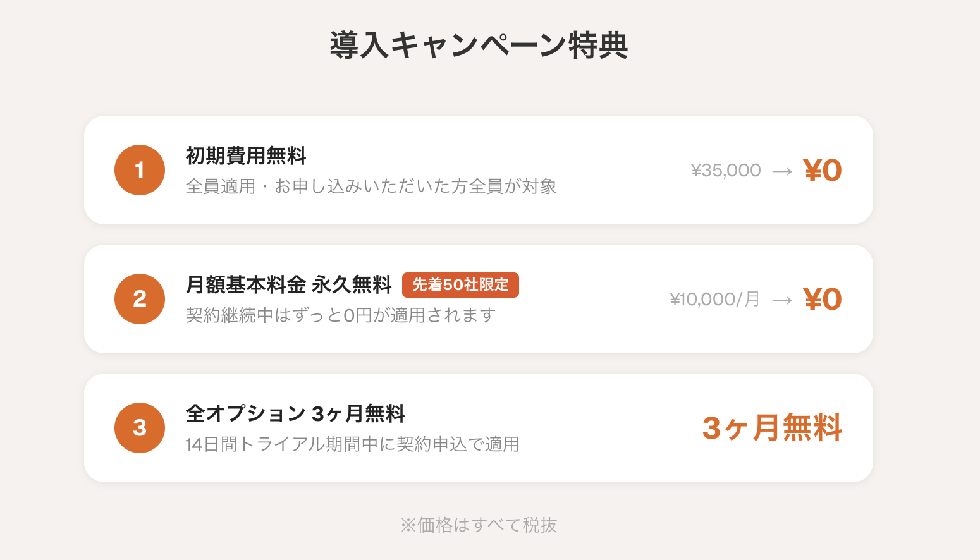Viewport: 980px width, 560px height.
Task: Click the arrow next to ¥35,000
Action: (782, 171)
